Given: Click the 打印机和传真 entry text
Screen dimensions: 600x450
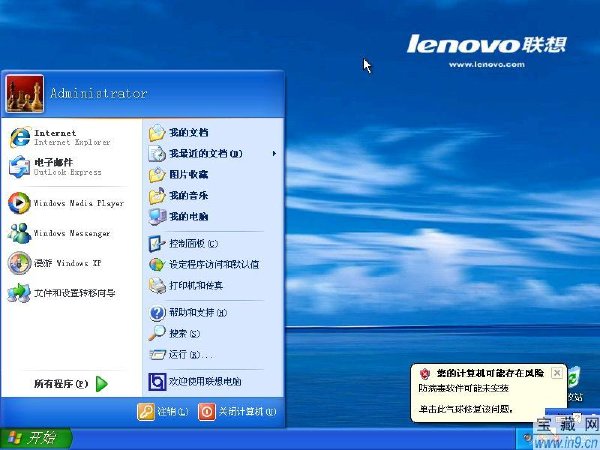Looking at the screenshot, I should tap(196, 285).
